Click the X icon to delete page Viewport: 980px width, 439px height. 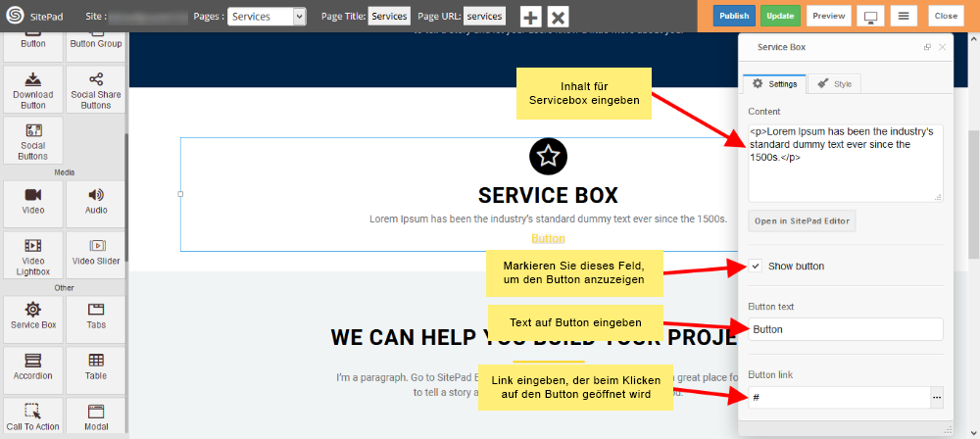click(559, 17)
